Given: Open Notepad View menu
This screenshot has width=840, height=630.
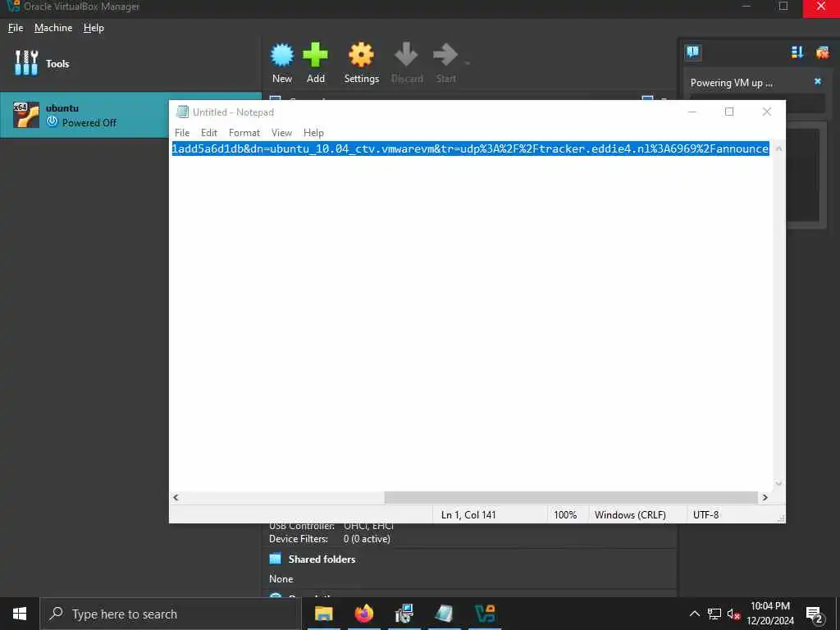Looking at the screenshot, I should [x=281, y=133].
